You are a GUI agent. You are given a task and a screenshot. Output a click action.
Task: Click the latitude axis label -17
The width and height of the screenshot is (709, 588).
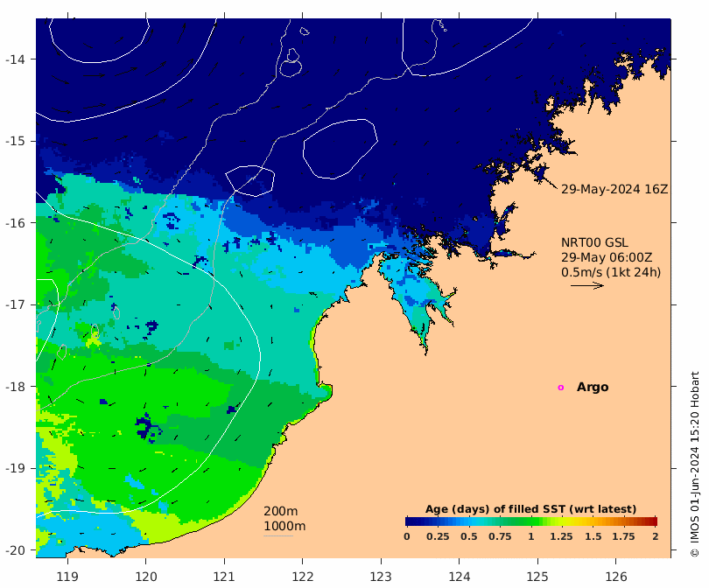[15, 304]
